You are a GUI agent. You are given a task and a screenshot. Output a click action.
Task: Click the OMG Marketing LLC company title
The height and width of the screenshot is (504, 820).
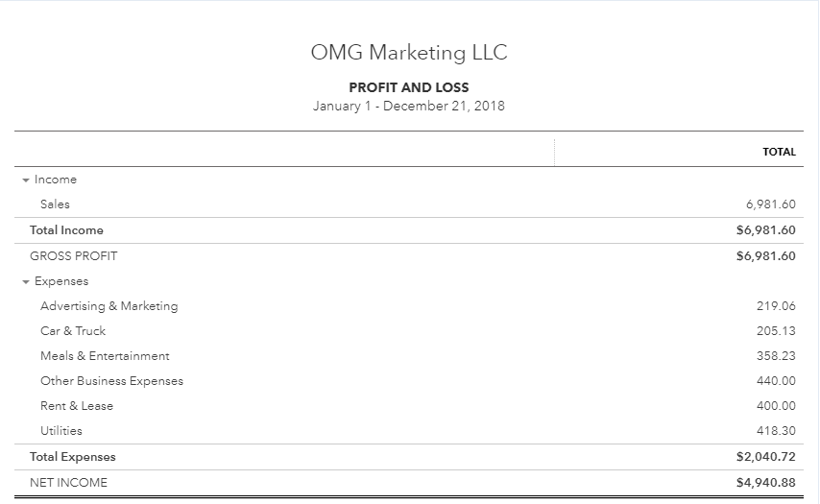(409, 53)
